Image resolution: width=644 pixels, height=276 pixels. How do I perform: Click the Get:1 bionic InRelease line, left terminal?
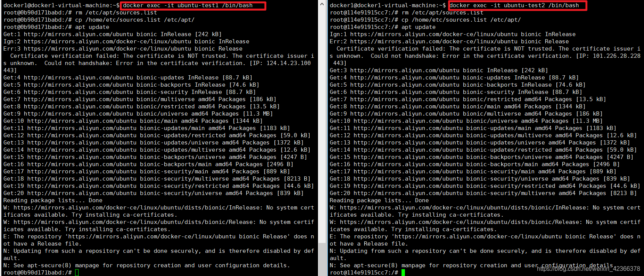tap(113, 34)
